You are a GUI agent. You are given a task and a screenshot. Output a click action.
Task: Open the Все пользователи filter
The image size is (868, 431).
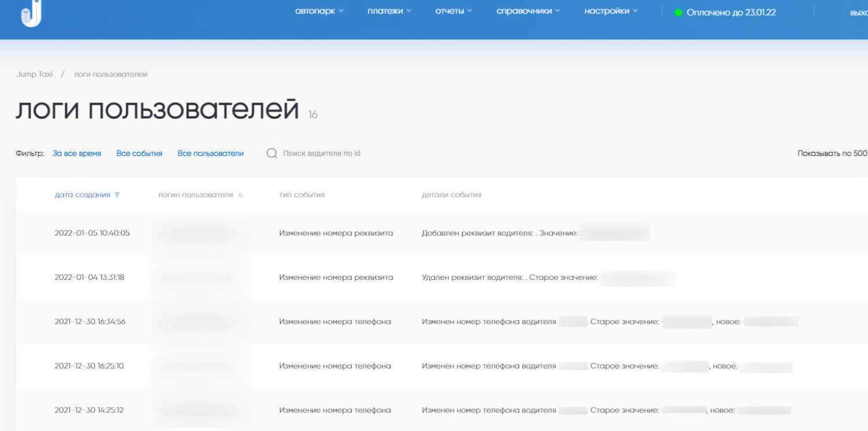211,154
